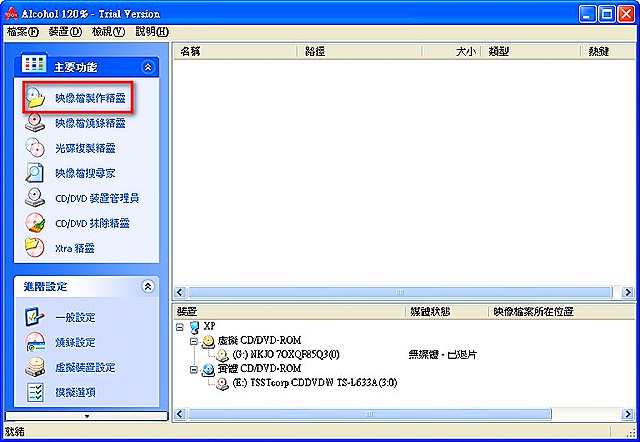
Task: Sort by 類型 column header
Action: 532,51
